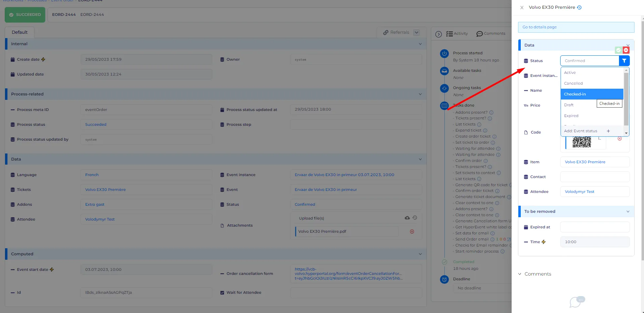Screen dimensions: 644x313
Task: Click the Status search input showing Confirmed
Action: (590, 61)
